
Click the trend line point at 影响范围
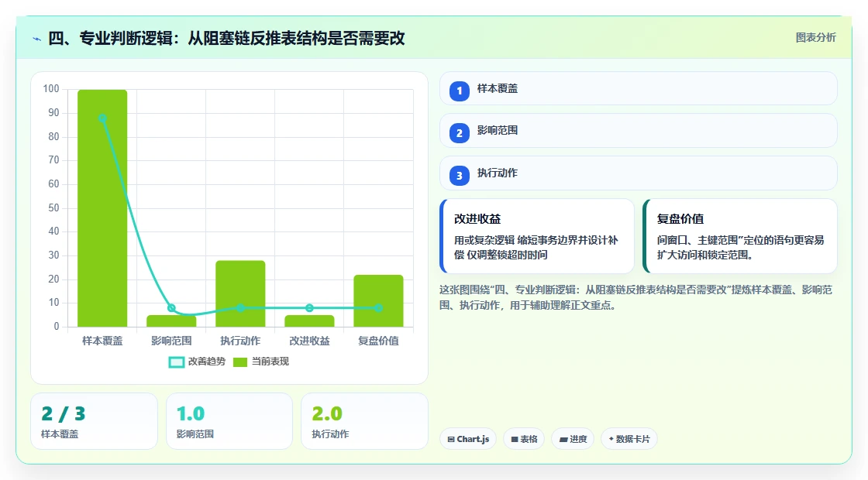[171, 308]
